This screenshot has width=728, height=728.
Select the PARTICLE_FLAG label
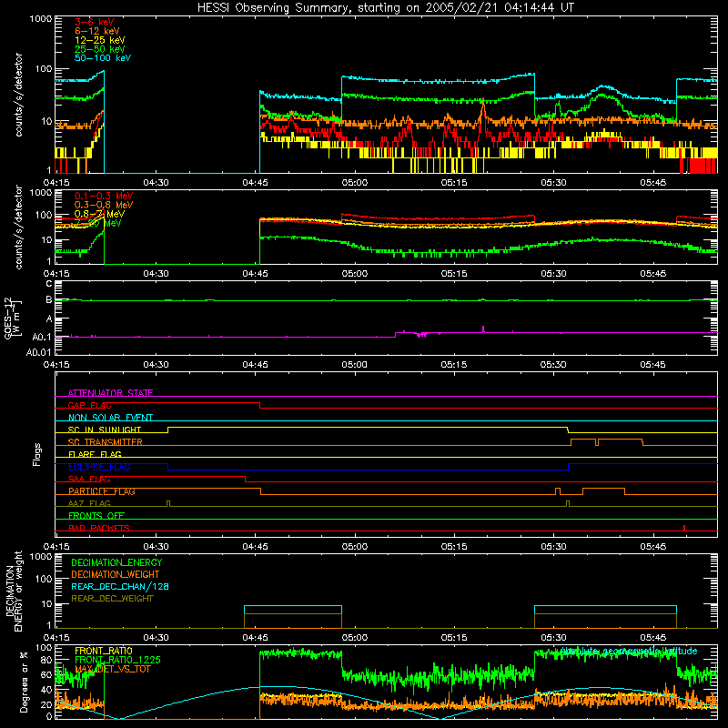click(102, 490)
